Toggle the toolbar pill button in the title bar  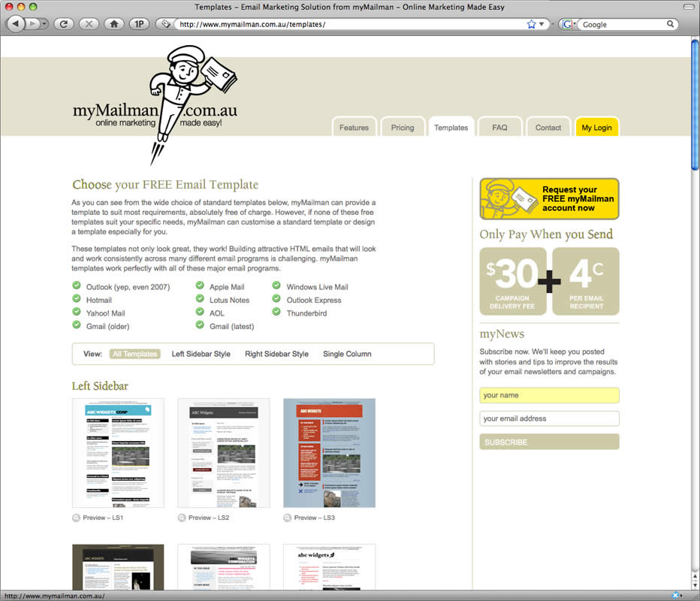[x=689, y=7]
